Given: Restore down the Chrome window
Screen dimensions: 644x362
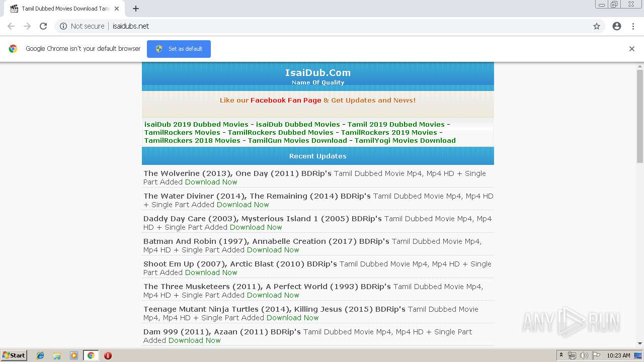Looking at the screenshot, I should point(614,5).
